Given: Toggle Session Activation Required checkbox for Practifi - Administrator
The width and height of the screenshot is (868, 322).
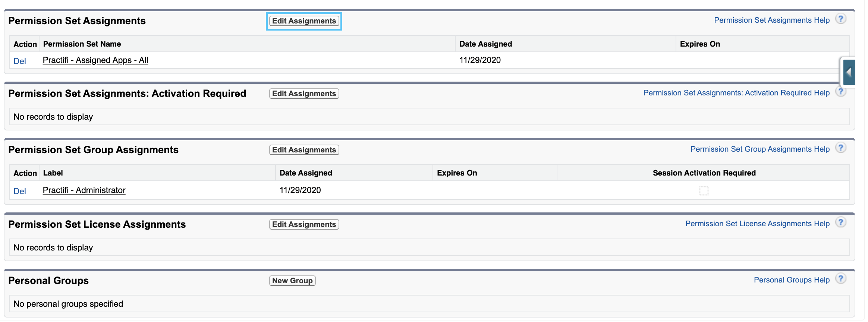Looking at the screenshot, I should (704, 191).
